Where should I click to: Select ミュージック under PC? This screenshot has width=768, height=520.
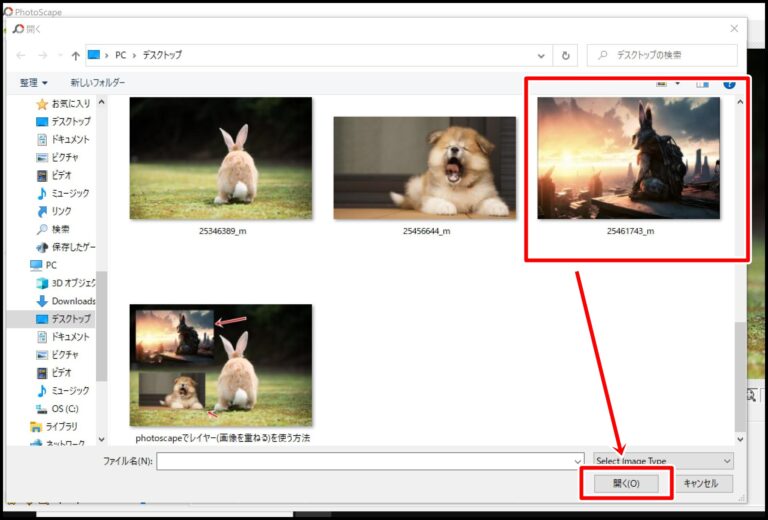point(64,391)
